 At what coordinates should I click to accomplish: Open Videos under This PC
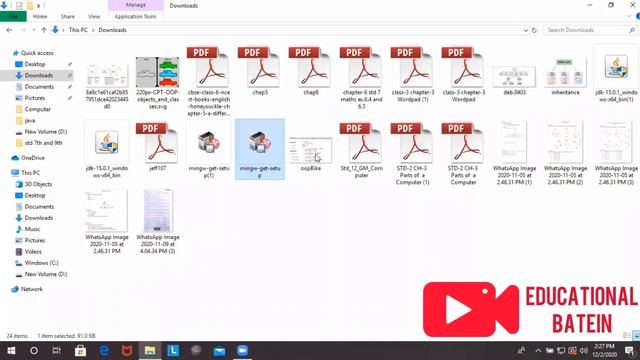[33, 252]
